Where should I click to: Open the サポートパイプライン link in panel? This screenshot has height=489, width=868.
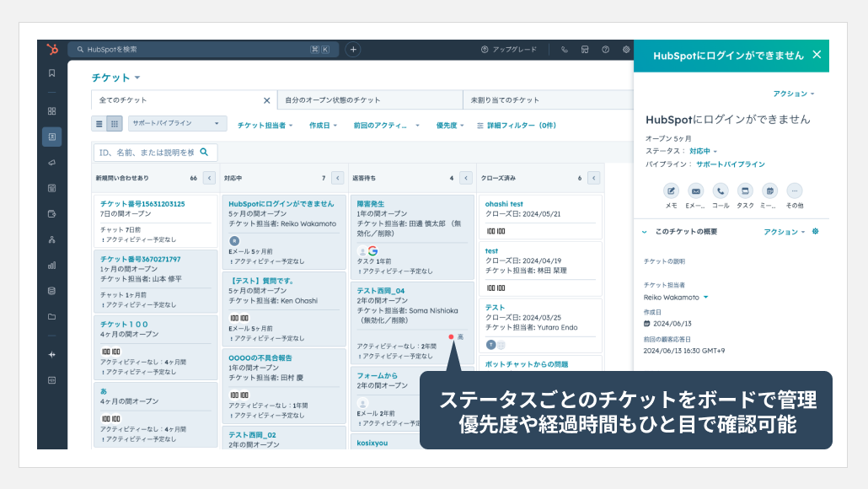click(x=730, y=164)
